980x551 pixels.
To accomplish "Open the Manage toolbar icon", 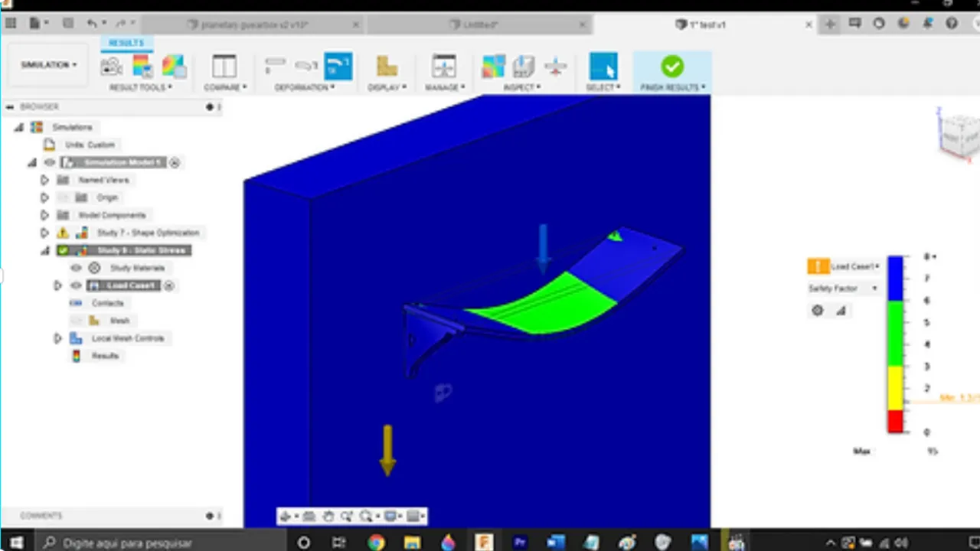I will [443, 67].
